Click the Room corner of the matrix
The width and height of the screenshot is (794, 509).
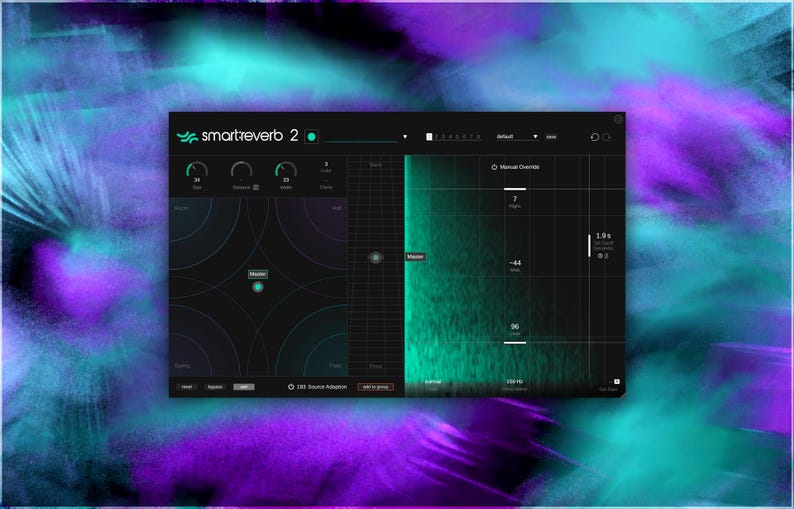tap(181, 208)
